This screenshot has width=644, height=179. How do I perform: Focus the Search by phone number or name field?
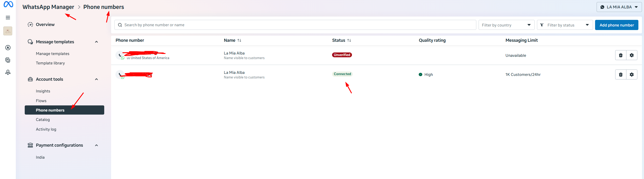pyautogui.click(x=295, y=25)
